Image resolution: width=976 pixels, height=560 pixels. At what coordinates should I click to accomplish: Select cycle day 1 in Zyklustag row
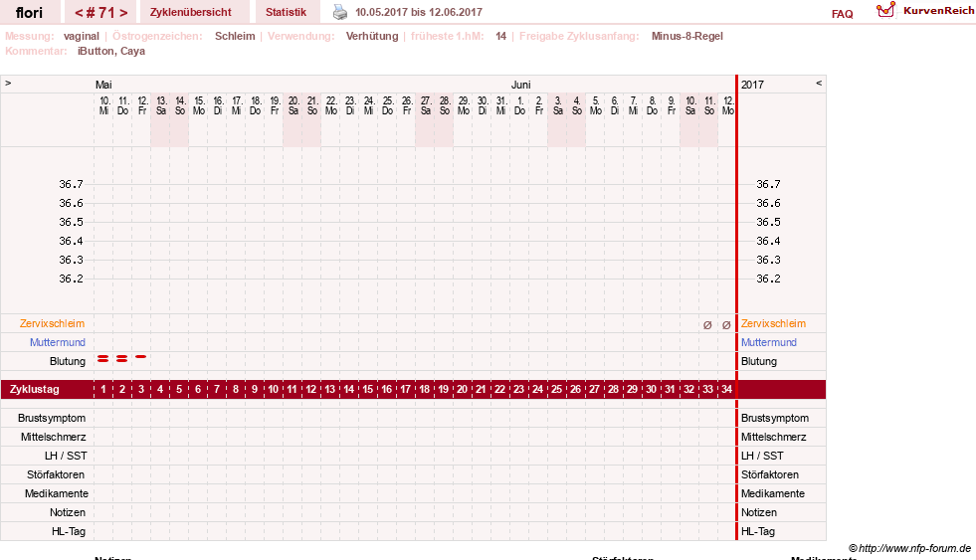103,390
